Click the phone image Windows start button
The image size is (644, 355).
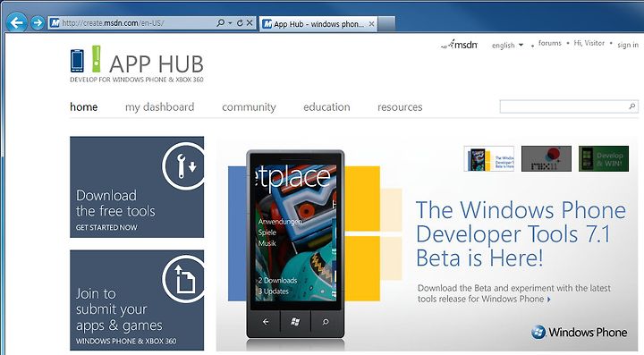coord(295,322)
